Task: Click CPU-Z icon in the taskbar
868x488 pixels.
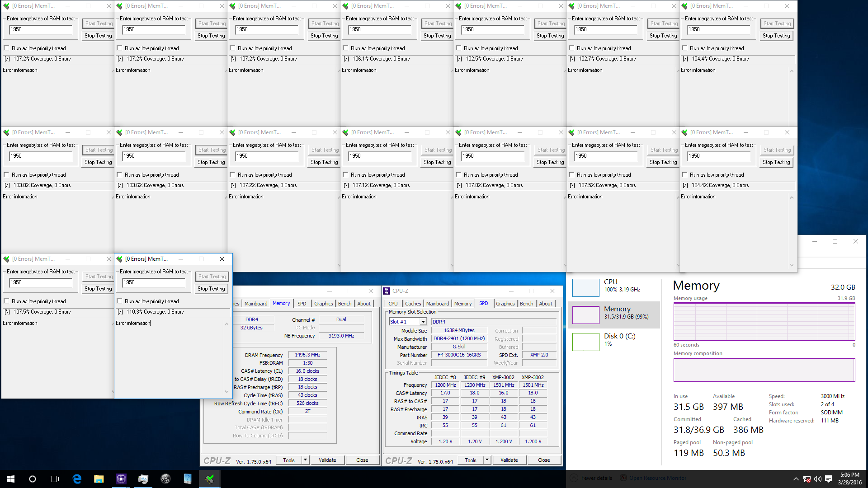Action: (x=121, y=479)
